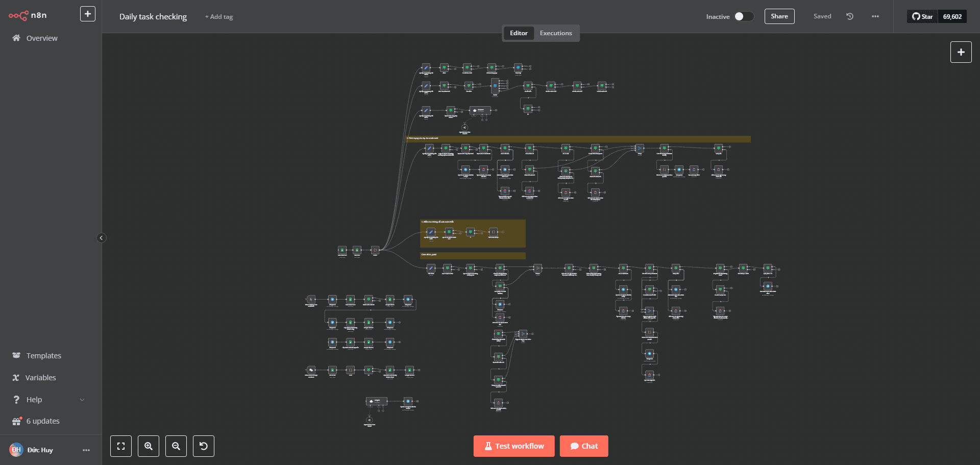Open the Chat button

[x=584, y=446]
